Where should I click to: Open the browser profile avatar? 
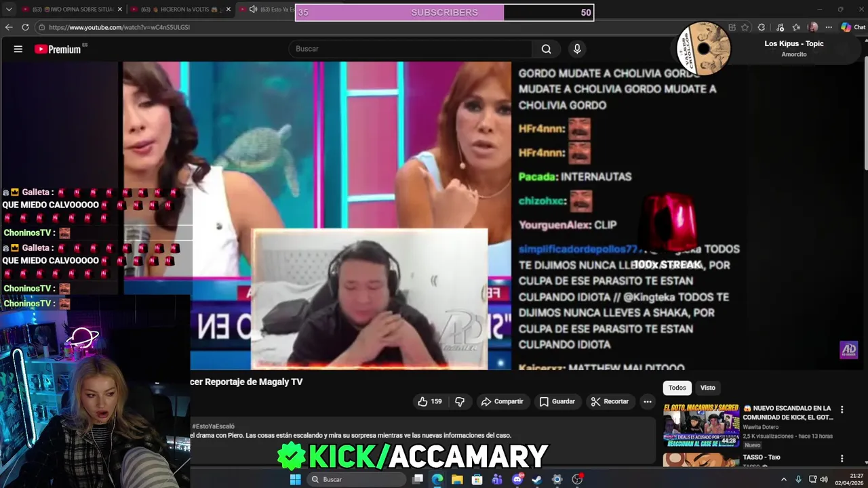pyautogui.click(x=813, y=27)
